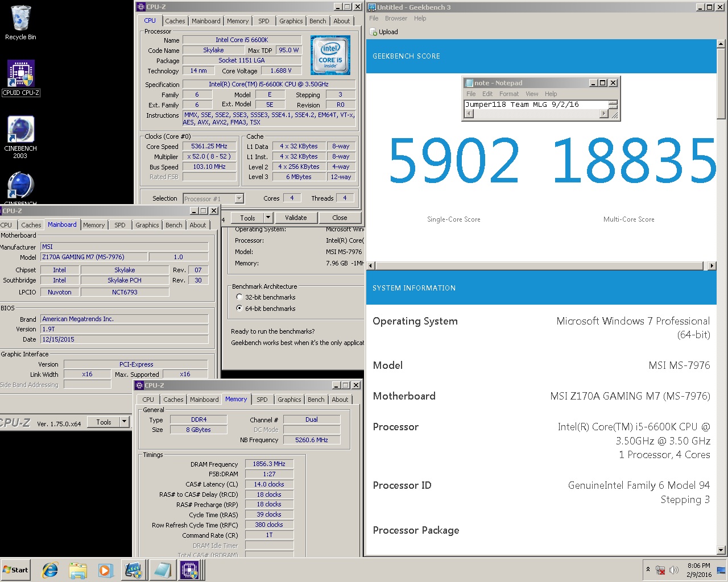Click the '5361.25 MHz' core speed value
Screen dimensions: 728x582
(209, 146)
